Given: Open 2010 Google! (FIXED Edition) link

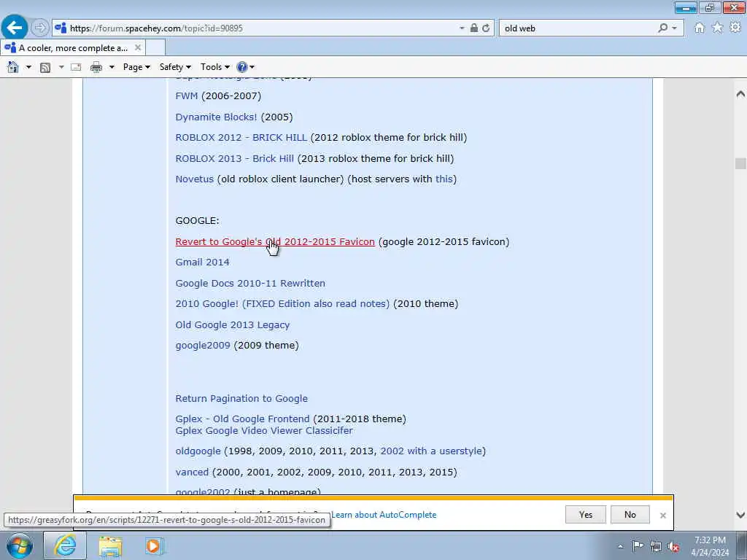Looking at the screenshot, I should click(x=282, y=303).
